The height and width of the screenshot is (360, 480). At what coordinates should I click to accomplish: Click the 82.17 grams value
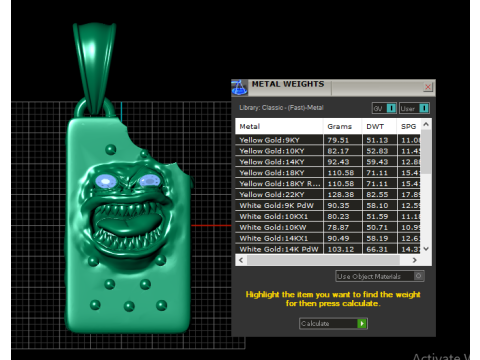[x=338, y=151]
